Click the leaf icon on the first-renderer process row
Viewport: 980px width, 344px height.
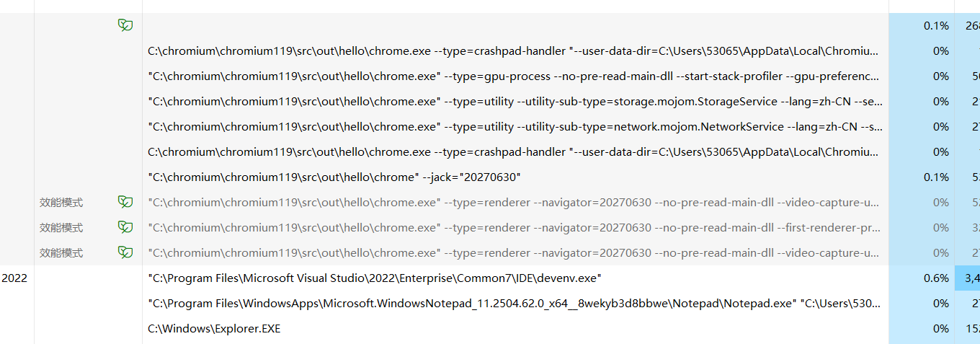(125, 227)
